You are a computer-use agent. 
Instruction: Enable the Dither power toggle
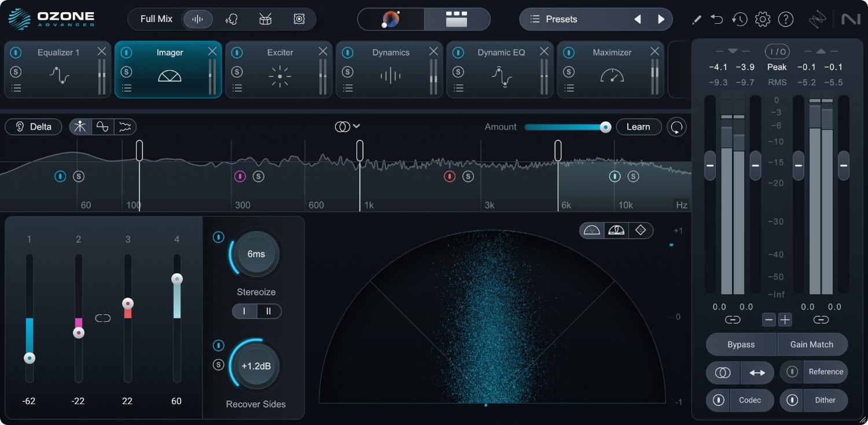point(792,400)
